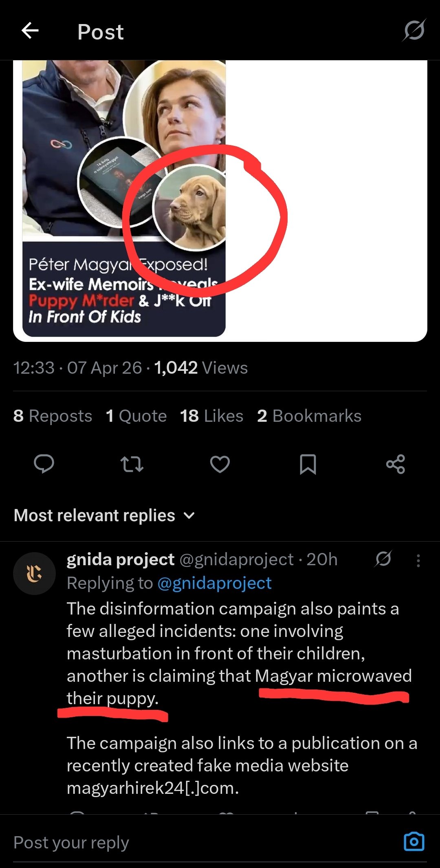
Task: Open Grok icon on gnida project reply
Action: point(383,559)
